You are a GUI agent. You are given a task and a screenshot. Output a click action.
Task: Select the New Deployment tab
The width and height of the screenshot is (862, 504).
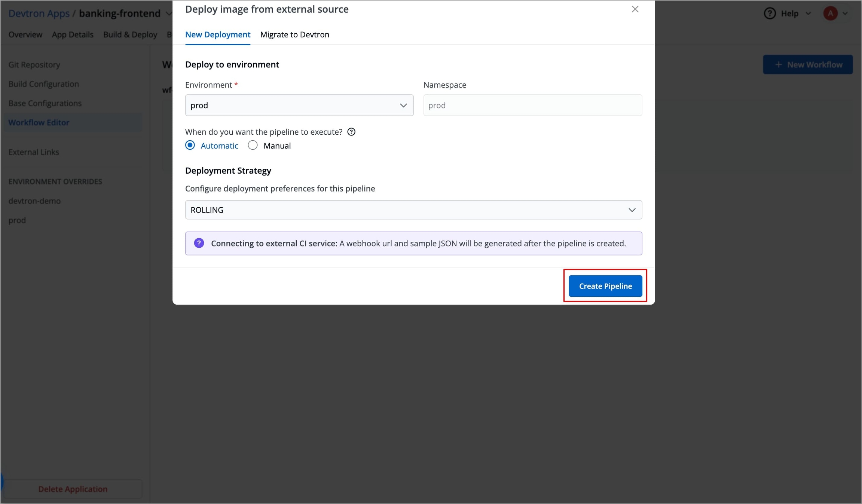click(x=218, y=34)
